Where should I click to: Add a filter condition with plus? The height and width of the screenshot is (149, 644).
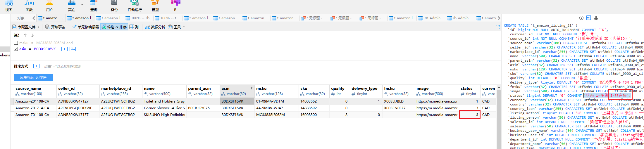tap(64, 49)
